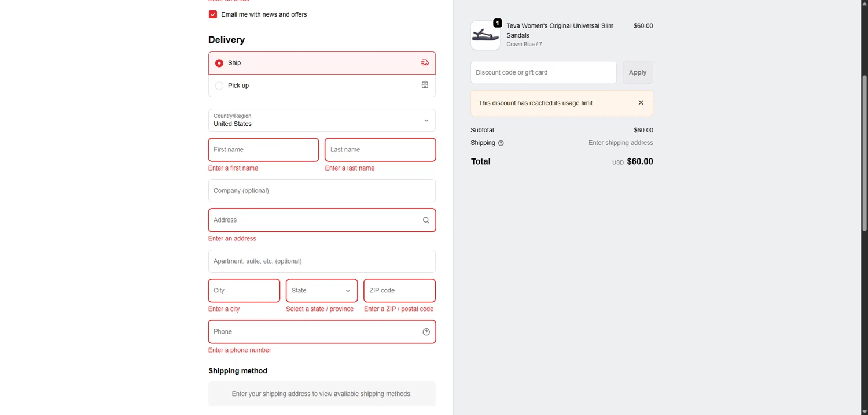This screenshot has height=415, width=868.
Task: Uncheck Email me with news and offers
Action: point(213,14)
